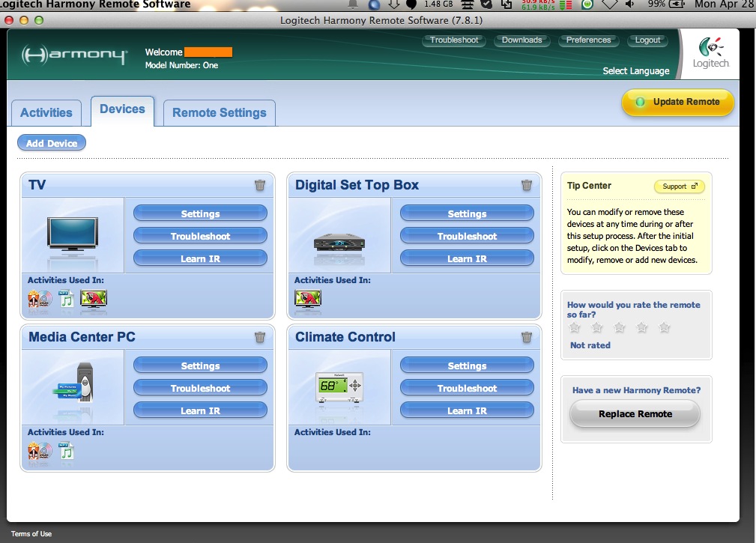The height and width of the screenshot is (543, 756).
Task: Open the Terms of Use link
Action: pyautogui.click(x=31, y=534)
